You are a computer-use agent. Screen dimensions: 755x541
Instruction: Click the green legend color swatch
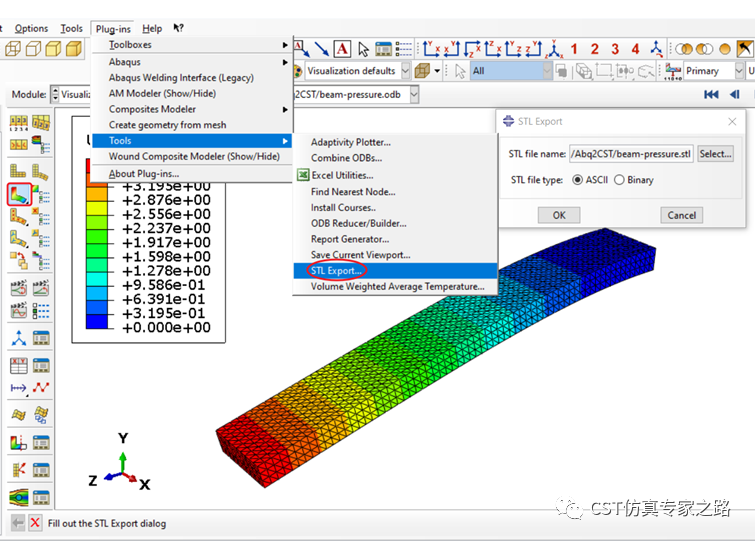(x=96, y=236)
